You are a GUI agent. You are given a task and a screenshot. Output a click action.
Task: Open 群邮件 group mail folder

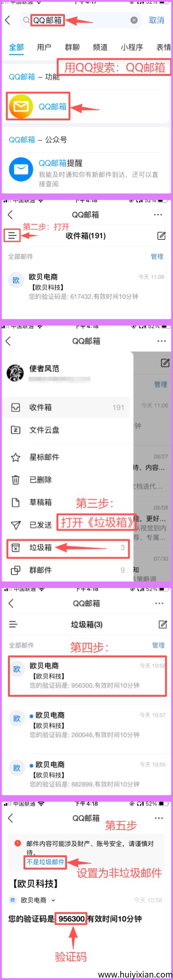coord(68,569)
